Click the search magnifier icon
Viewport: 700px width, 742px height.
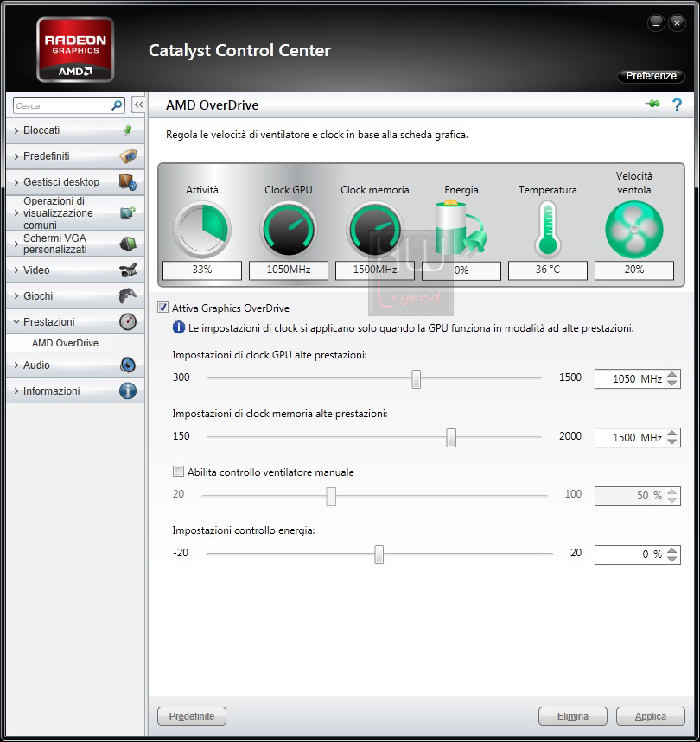coord(117,105)
